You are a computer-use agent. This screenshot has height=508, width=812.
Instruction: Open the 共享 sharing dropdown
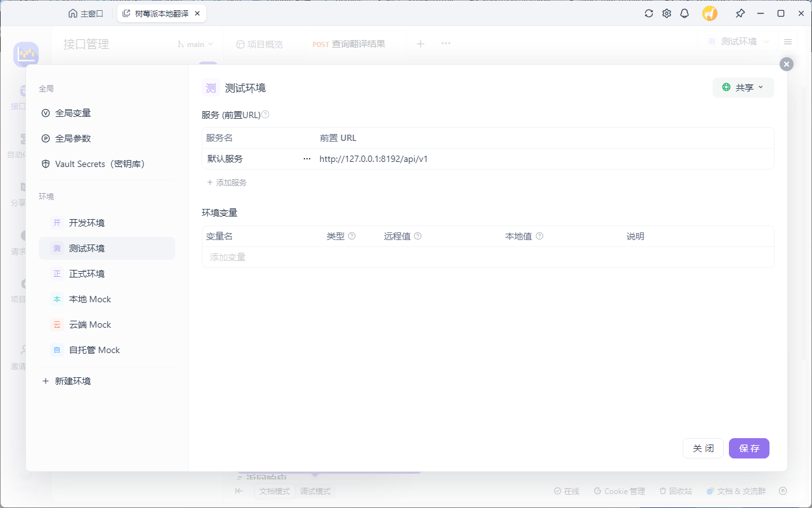[x=743, y=88]
